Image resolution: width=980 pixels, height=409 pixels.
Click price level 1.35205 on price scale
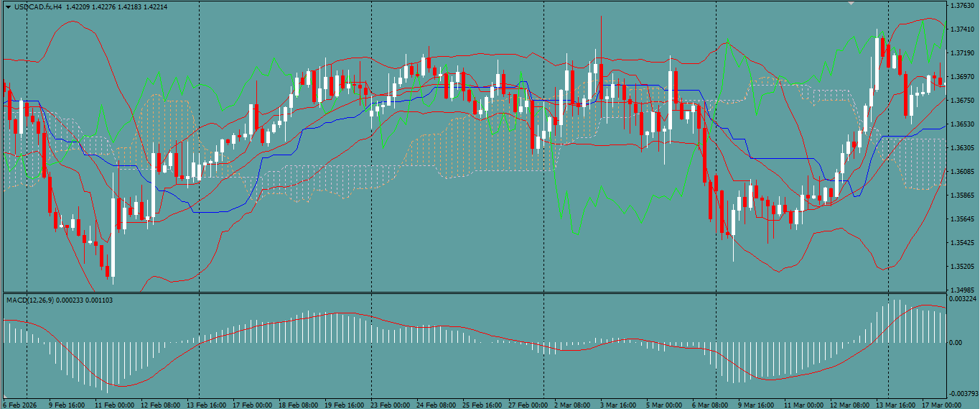(962, 267)
